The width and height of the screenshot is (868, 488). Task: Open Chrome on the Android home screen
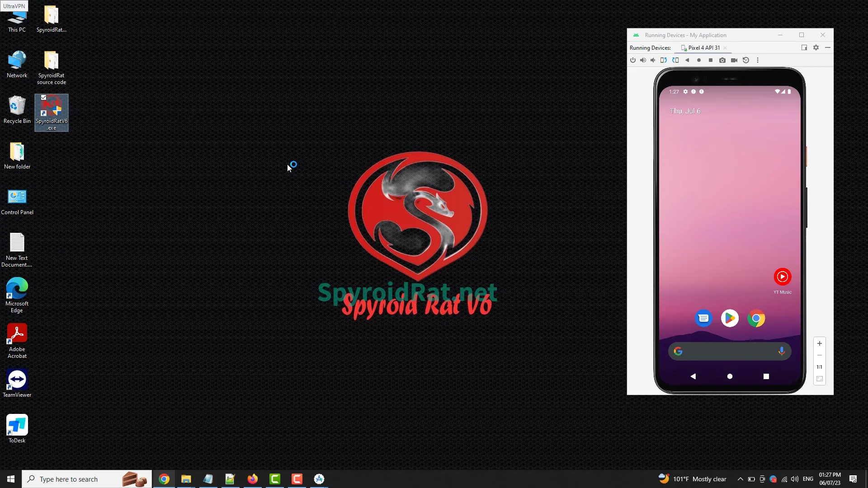[x=756, y=318]
